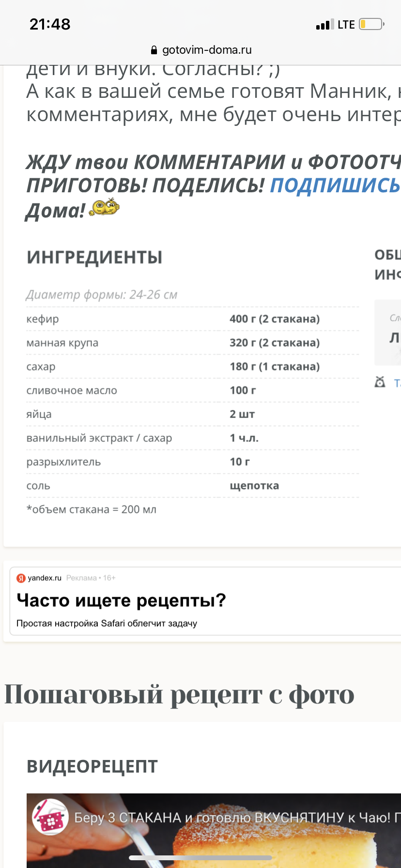Tap the video channel avatar icon

click(50, 817)
